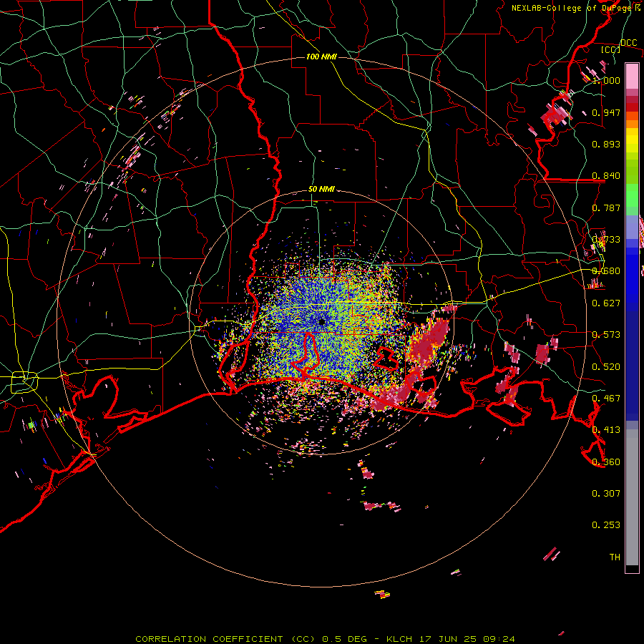Image resolution: width=644 pixels, height=644 pixels.
Task: Click the 0.947 scale value
Action: [x=606, y=112]
